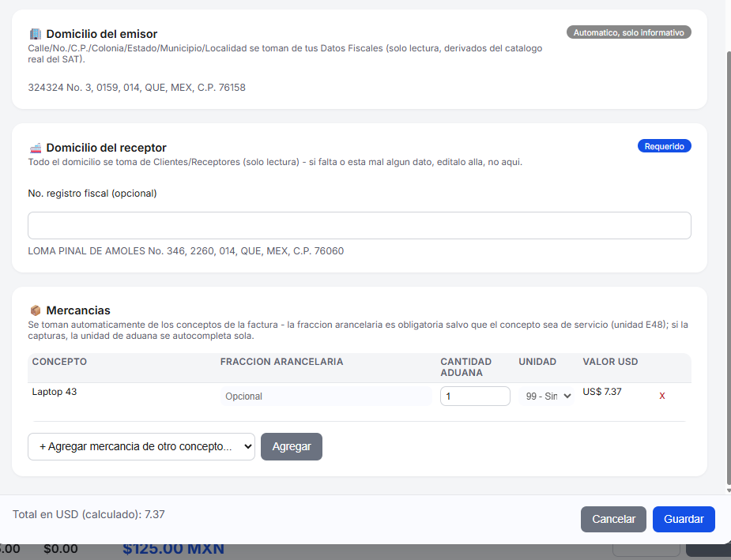The height and width of the screenshot is (560, 731).
Task: Click the LOMA PINAL DE AMOLES address text
Action: pyautogui.click(x=186, y=251)
